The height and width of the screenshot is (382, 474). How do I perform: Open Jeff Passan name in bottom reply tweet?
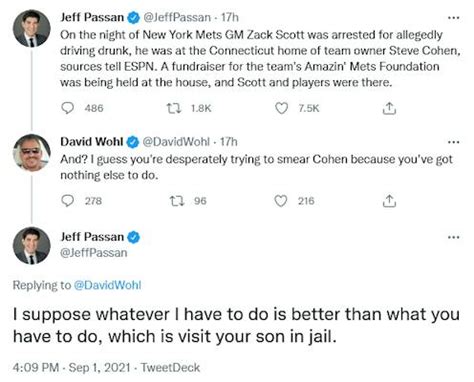[92, 237]
